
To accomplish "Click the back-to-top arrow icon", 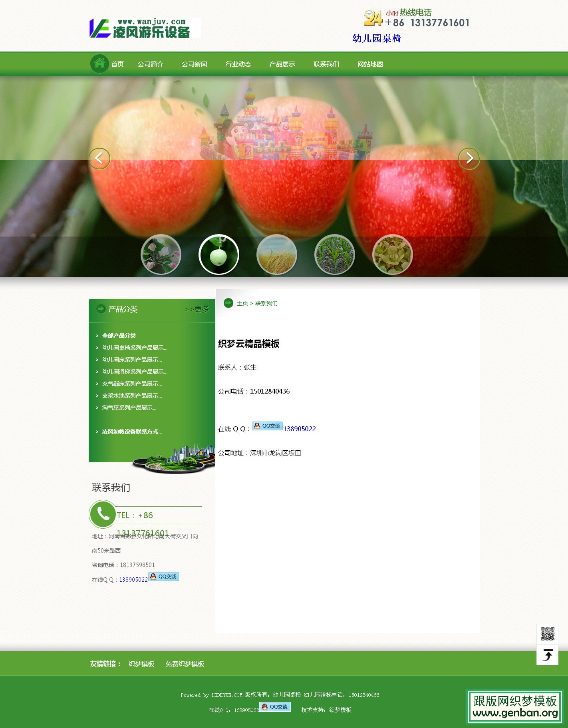I will tap(547, 655).
